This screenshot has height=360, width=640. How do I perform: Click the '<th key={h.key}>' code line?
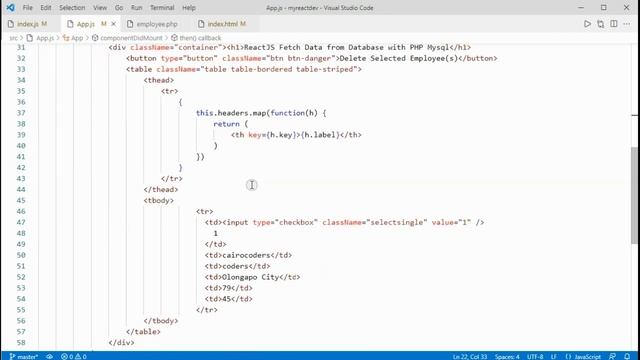point(296,135)
